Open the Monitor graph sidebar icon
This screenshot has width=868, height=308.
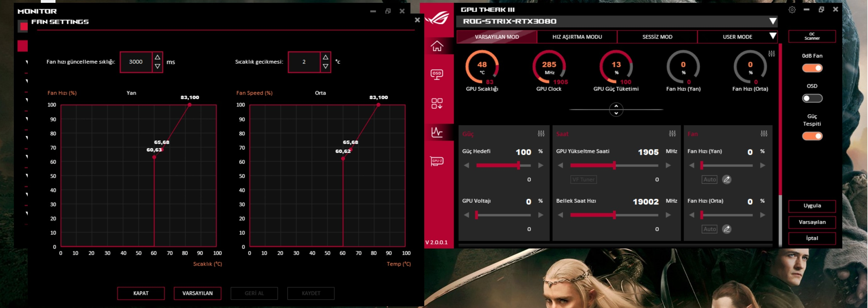[x=437, y=132]
